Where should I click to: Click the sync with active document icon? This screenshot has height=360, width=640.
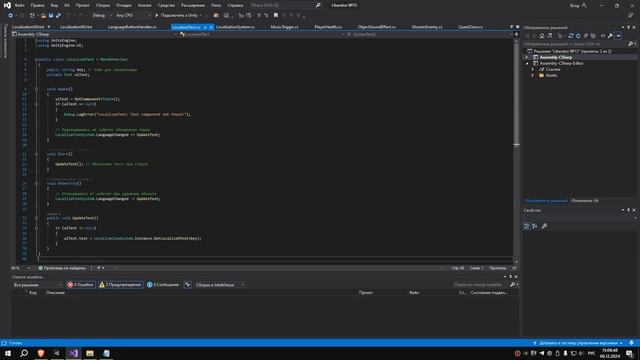tap(571, 36)
